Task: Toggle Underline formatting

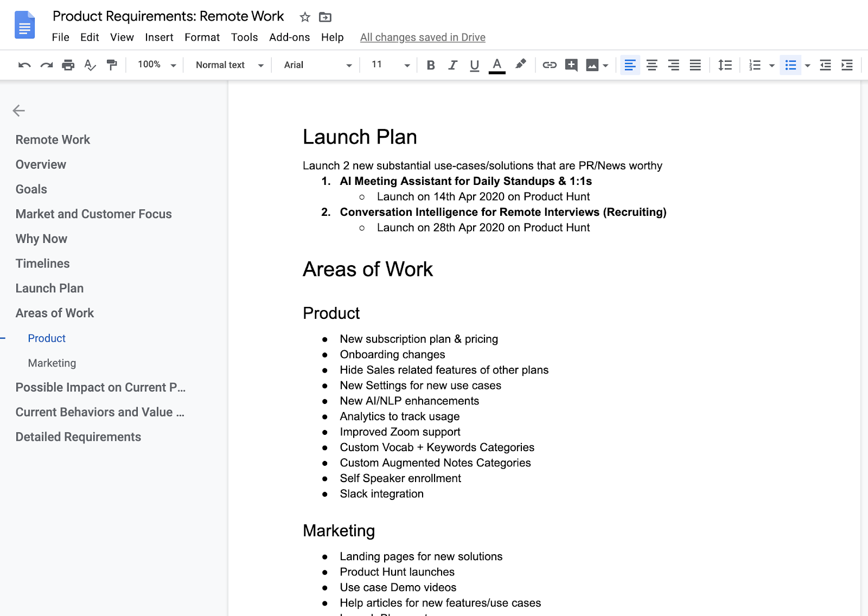Action: [475, 65]
